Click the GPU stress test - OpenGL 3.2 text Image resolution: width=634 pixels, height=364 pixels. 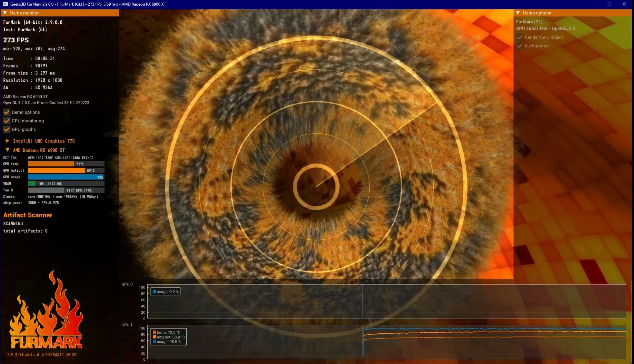click(x=545, y=28)
